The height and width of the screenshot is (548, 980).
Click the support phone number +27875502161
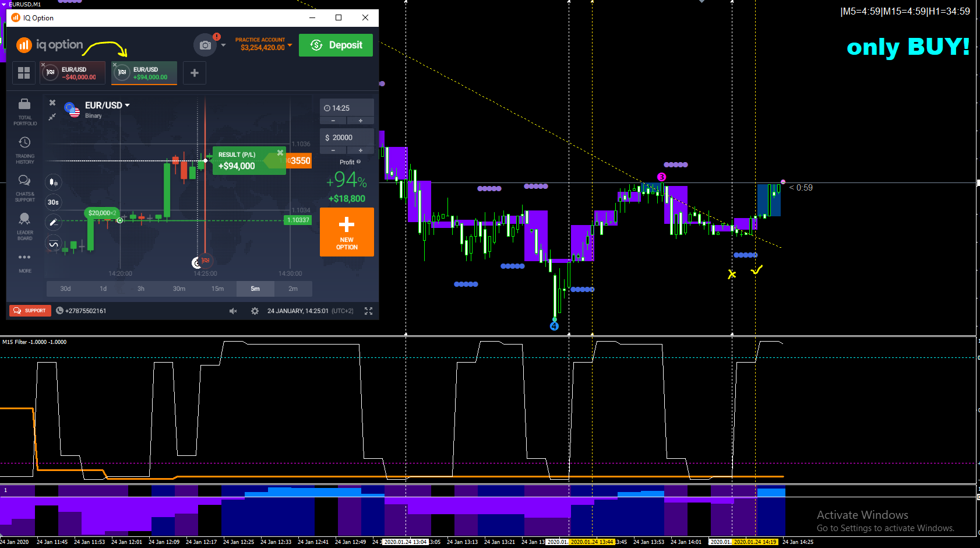pos(86,311)
